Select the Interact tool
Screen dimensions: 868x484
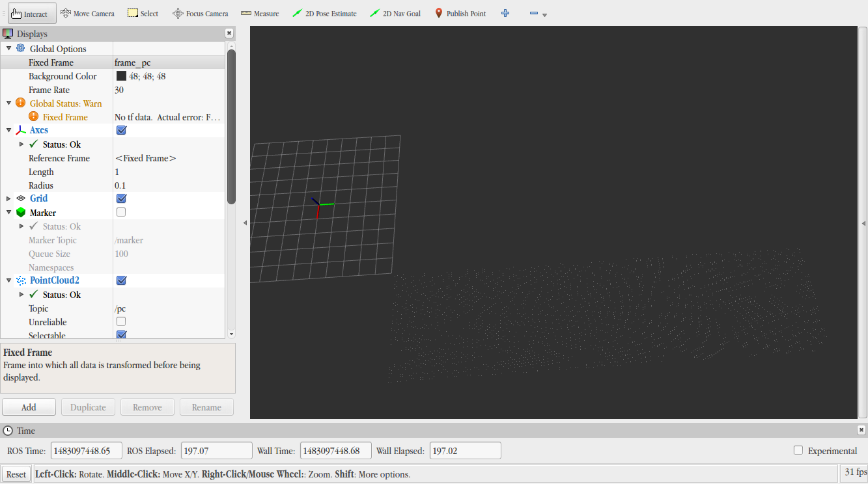click(29, 14)
